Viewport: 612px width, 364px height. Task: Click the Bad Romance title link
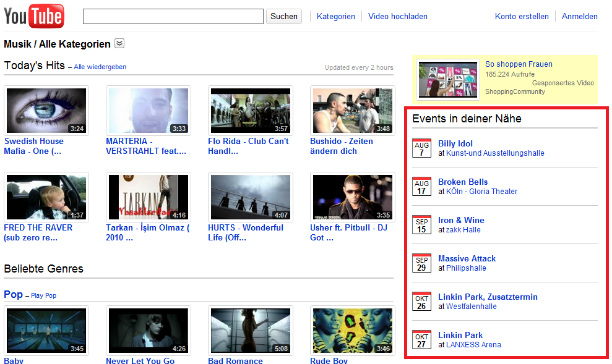[x=235, y=360]
